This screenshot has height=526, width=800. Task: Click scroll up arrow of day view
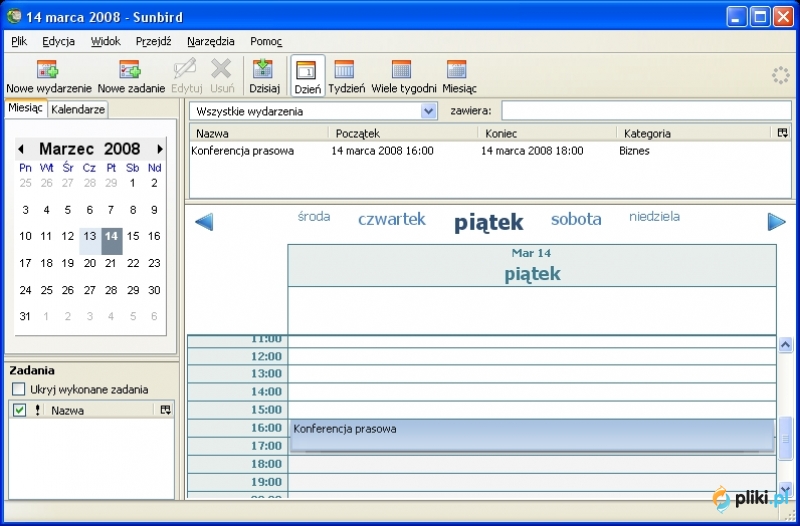785,345
